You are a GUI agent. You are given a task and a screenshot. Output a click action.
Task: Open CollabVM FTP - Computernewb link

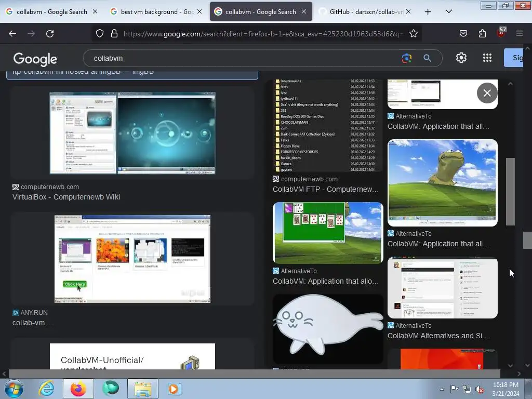(326, 189)
